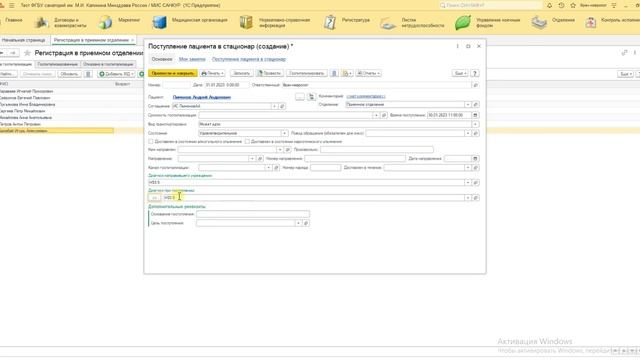Click Записать button
This screenshot has height=360, width=640.
(241, 73)
